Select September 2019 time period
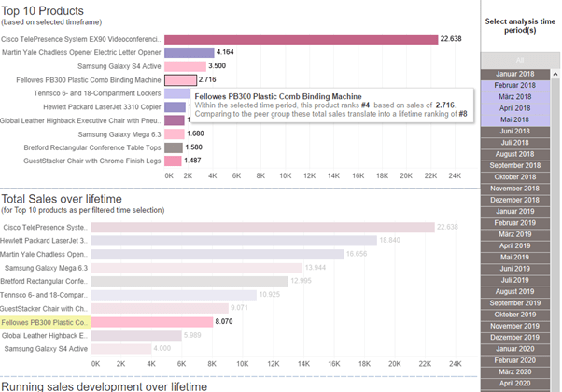 point(521,302)
